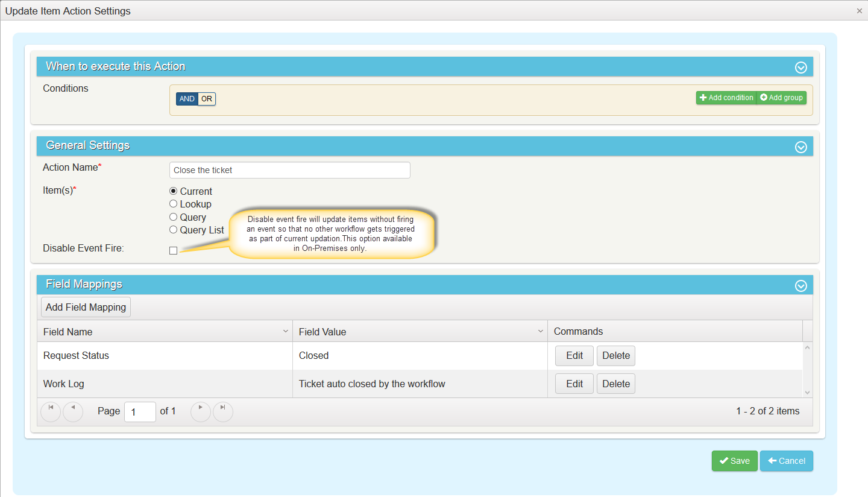Click Add condition button
The image size is (868, 497).
click(726, 98)
